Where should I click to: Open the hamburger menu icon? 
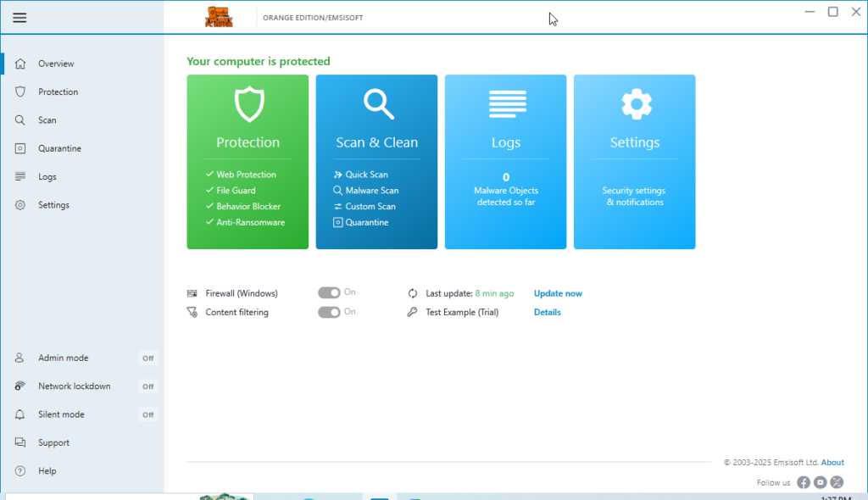pyautogui.click(x=19, y=18)
